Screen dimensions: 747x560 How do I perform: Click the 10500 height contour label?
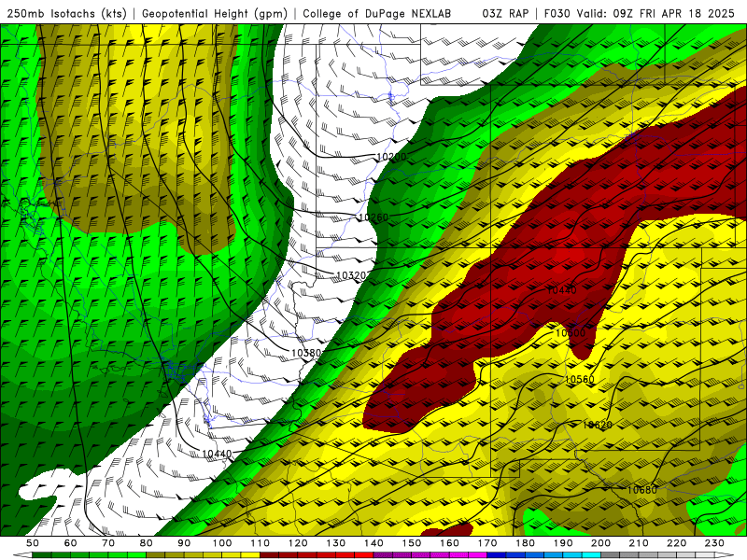click(571, 333)
